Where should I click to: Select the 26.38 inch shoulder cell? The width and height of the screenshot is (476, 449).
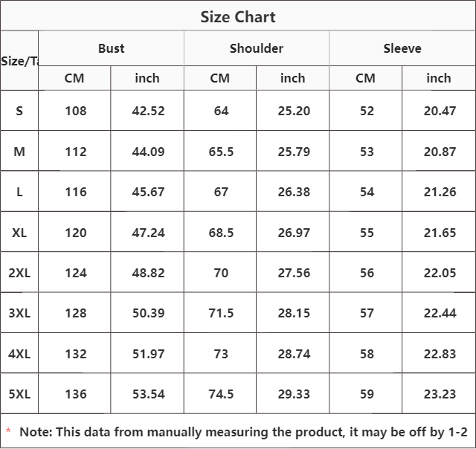pyautogui.click(x=293, y=192)
